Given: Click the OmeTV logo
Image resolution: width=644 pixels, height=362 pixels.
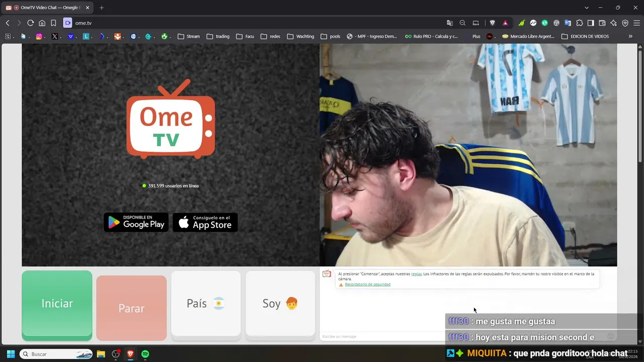Looking at the screenshot, I should coord(171,119).
